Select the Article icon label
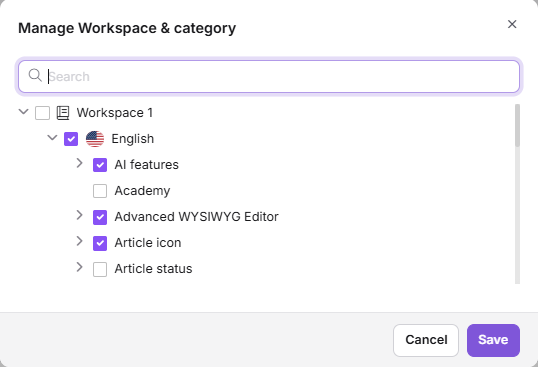 click(x=148, y=243)
